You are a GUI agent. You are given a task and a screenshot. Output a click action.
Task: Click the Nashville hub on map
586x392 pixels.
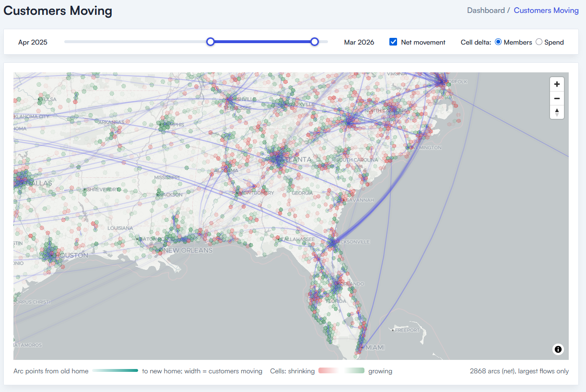point(230,100)
